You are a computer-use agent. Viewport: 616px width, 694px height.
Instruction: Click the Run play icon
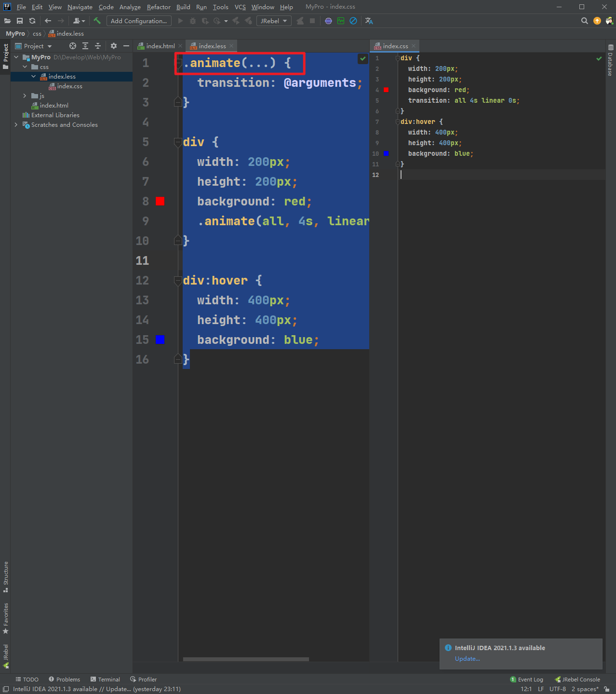click(x=180, y=21)
